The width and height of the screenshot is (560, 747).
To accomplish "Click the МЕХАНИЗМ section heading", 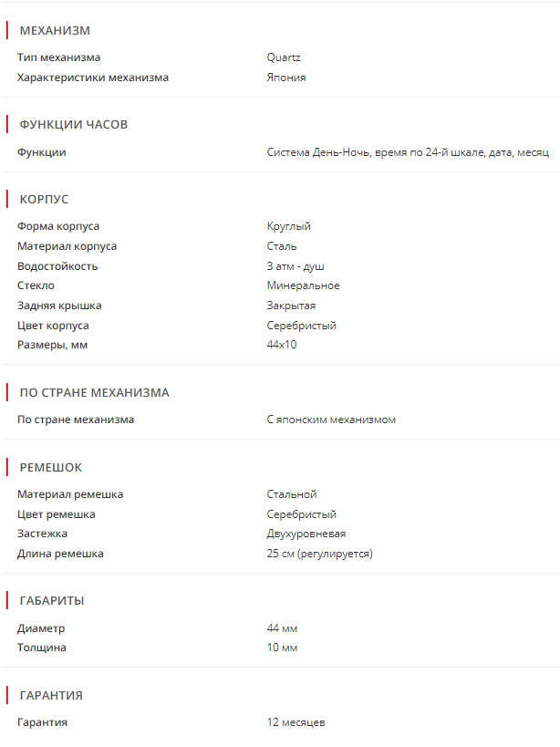I will [55, 31].
